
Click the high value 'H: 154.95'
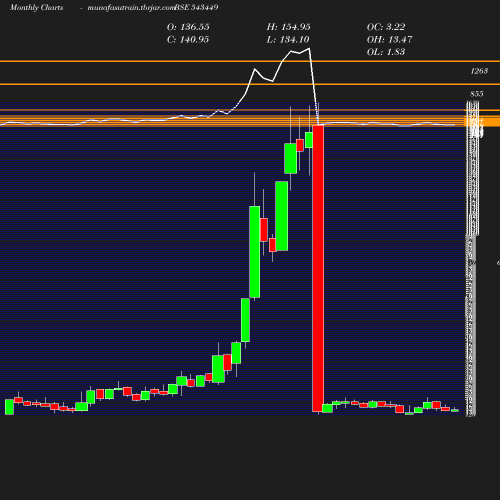(289, 27)
